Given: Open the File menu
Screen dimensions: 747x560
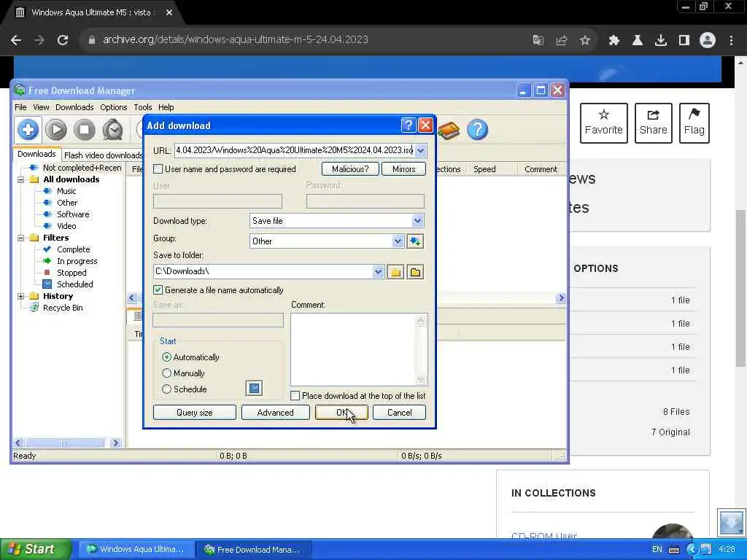Looking at the screenshot, I should [x=20, y=107].
